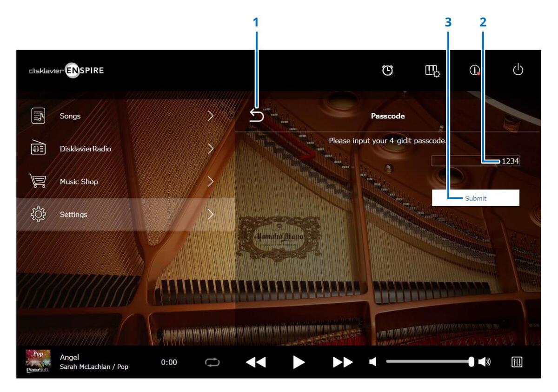Click the volume slider handle
Viewport: 558px width, 392px height.
point(471,362)
